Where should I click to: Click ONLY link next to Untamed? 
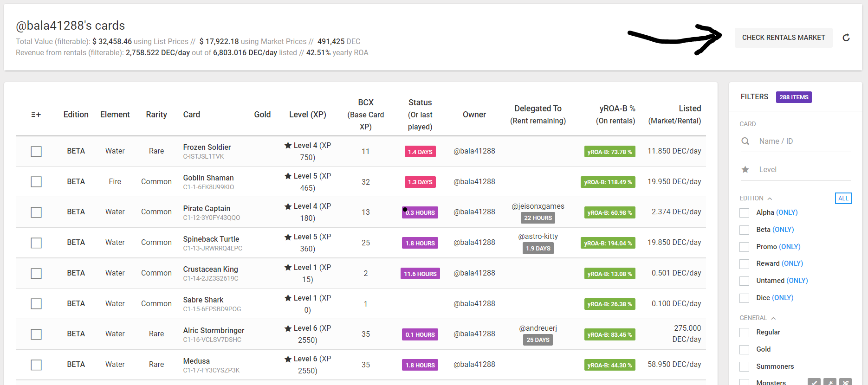[797, 281]
